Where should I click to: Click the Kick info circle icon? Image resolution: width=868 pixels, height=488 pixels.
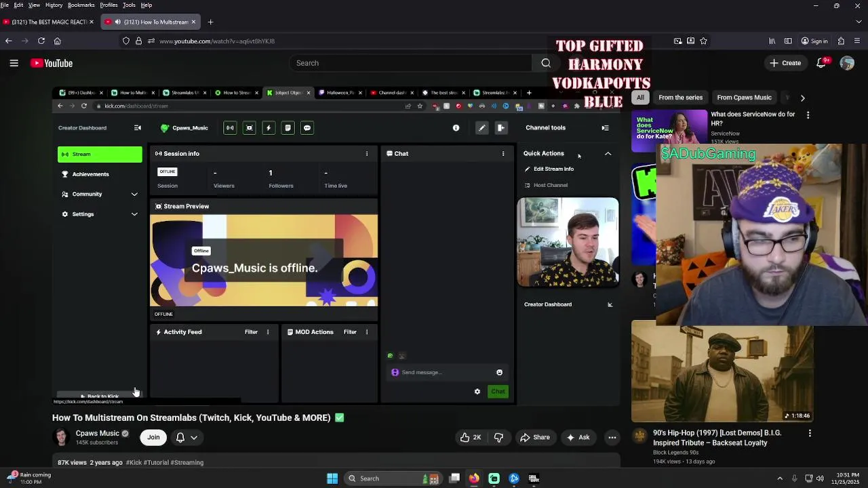pyautogui.click(x=456, y=127)
